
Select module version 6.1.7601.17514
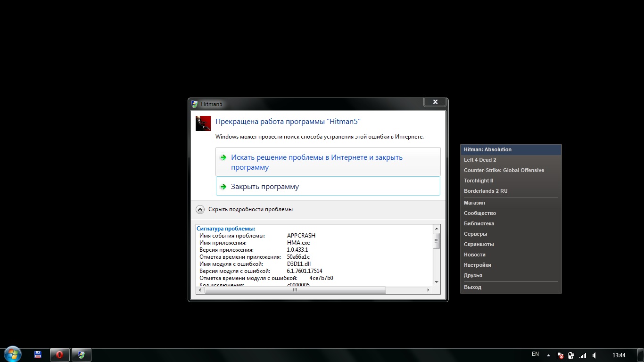pos(305,271)
